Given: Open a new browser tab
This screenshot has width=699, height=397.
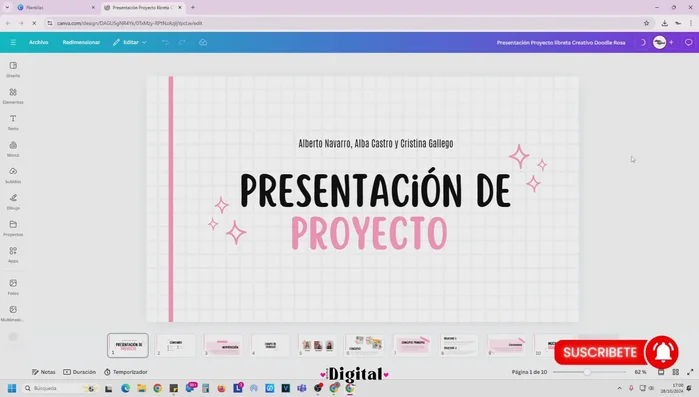Looking at the screenshot, I should click(x=193, y=8).
